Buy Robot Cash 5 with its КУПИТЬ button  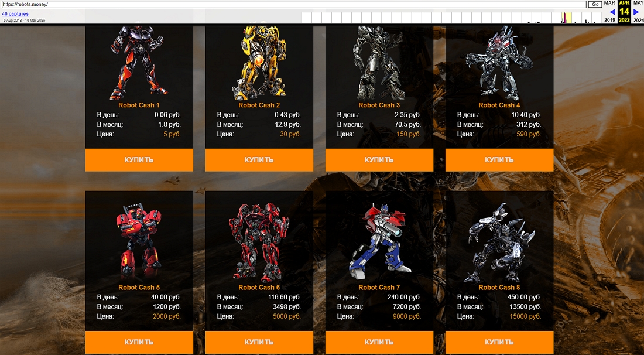point(139,342)
